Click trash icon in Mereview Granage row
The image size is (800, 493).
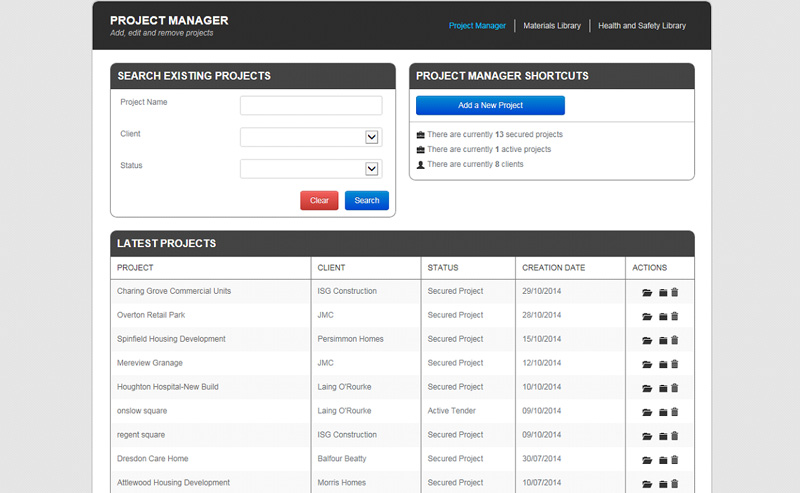pyautogui.click(x=674, y=364)
